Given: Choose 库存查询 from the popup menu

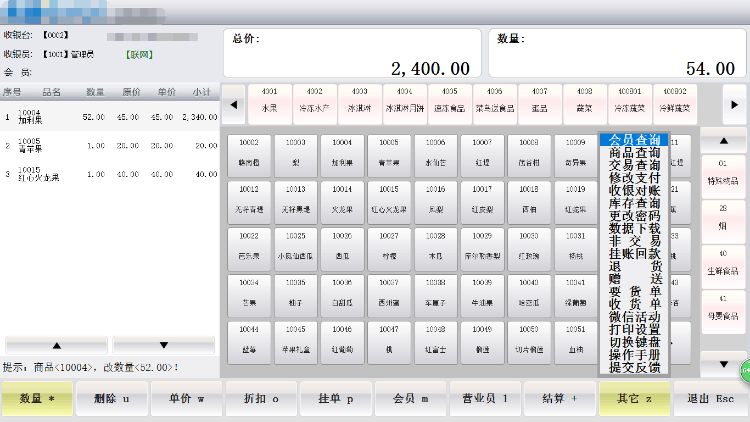Looking at the screenshot, I should pos(634,203).
